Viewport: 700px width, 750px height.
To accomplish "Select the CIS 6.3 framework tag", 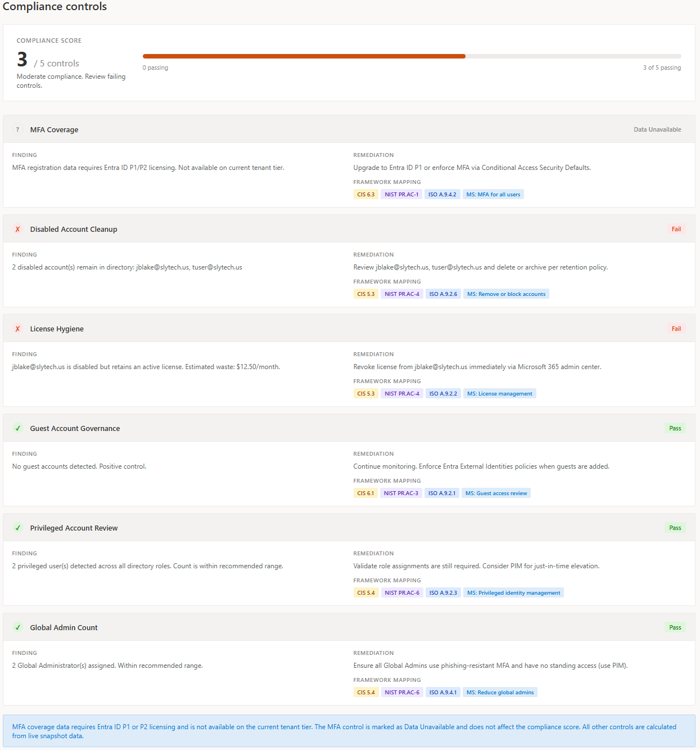I will (365, 194).
